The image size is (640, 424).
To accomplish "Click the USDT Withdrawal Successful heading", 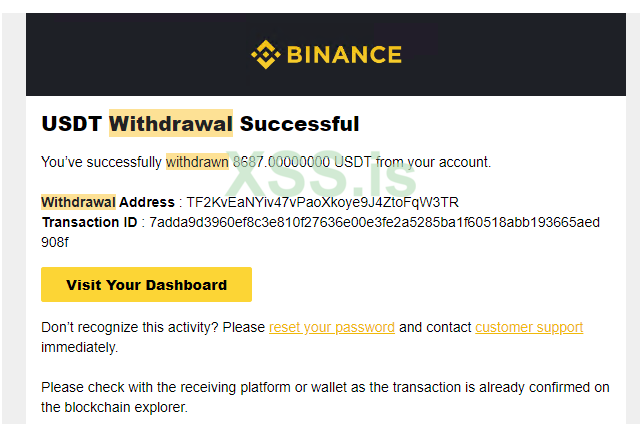I will 200,124.
